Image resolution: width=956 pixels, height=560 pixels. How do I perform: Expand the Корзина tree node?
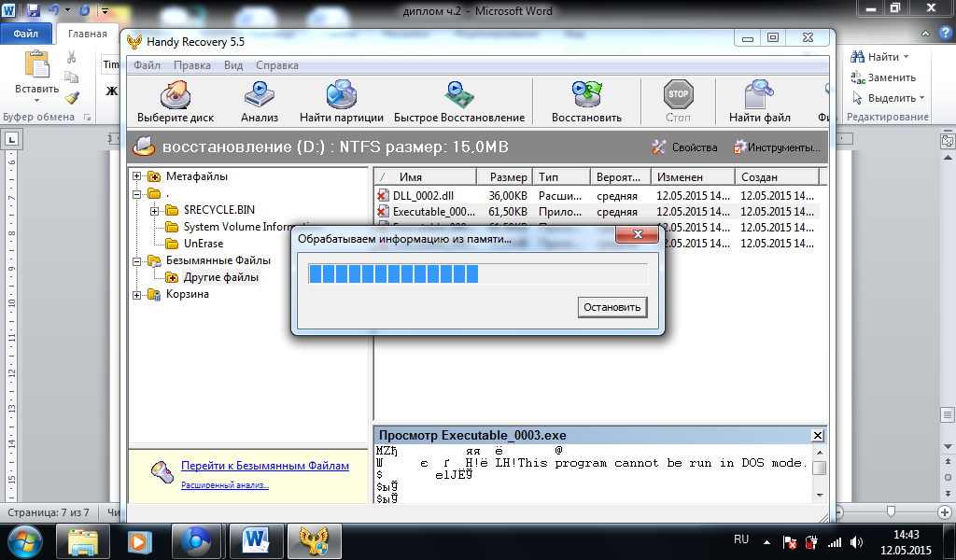click(136, 295)
